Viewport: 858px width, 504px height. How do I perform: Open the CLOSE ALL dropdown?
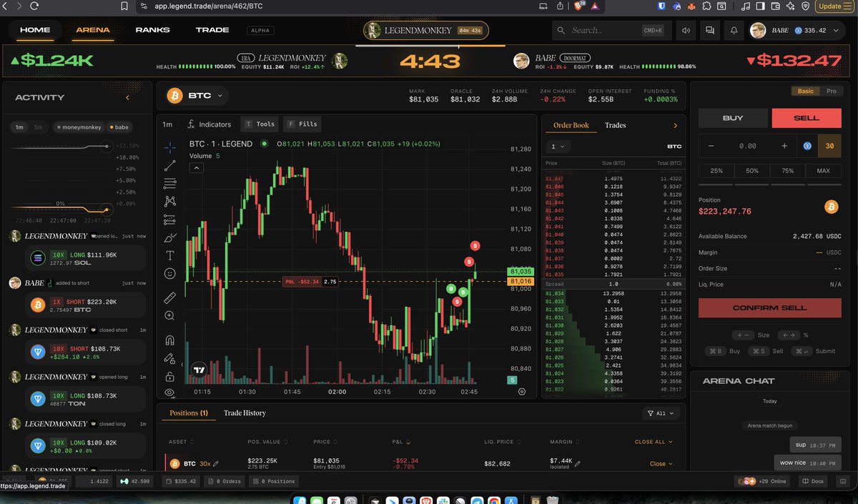654,442
